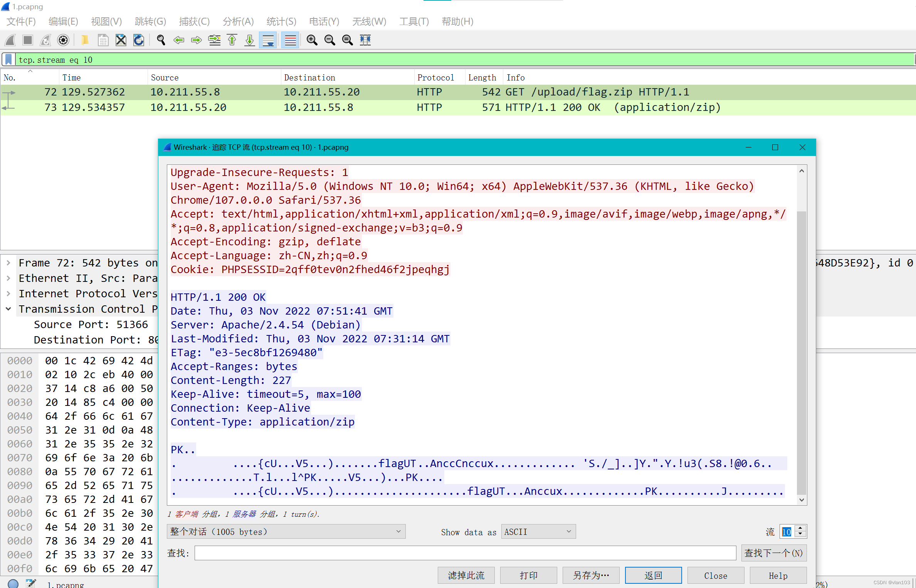
Task: Expand the Frame 72 tree item
Action: [x=8, y=263]
